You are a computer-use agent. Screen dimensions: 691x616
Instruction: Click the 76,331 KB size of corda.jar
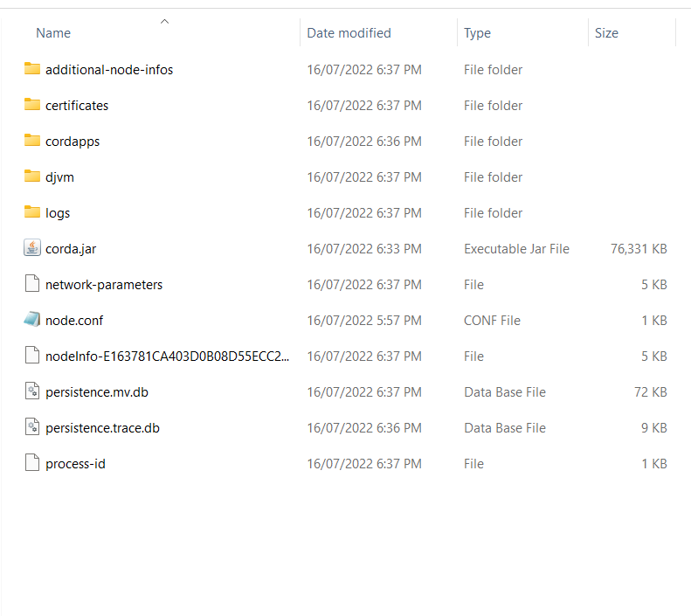click(639, 249)
